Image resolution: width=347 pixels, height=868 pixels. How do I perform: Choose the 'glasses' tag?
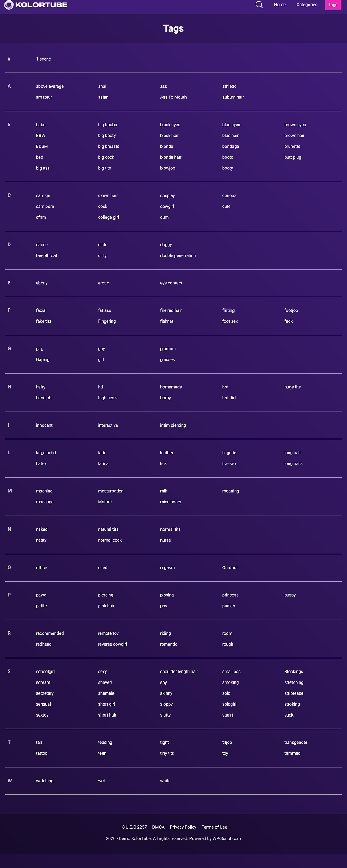click(167, 359)
